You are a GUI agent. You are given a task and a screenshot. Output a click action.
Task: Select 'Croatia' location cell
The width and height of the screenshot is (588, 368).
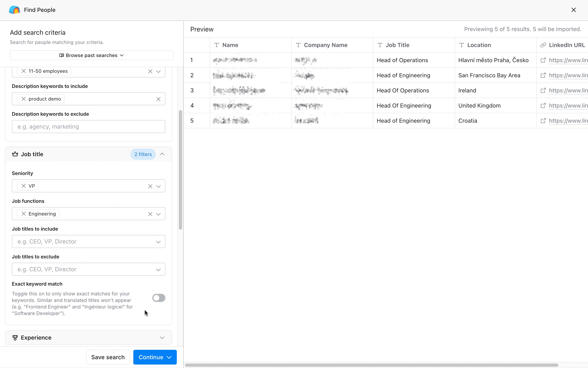(496, 120)
